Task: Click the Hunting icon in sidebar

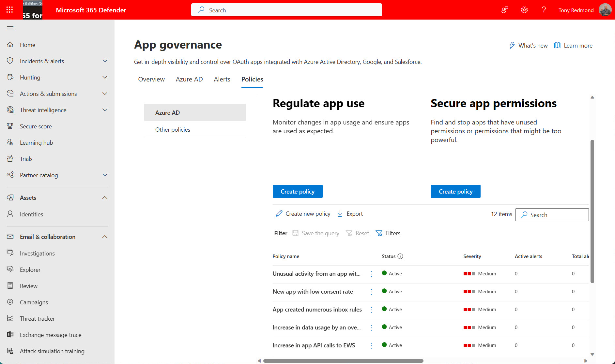Action: (10, 77)
